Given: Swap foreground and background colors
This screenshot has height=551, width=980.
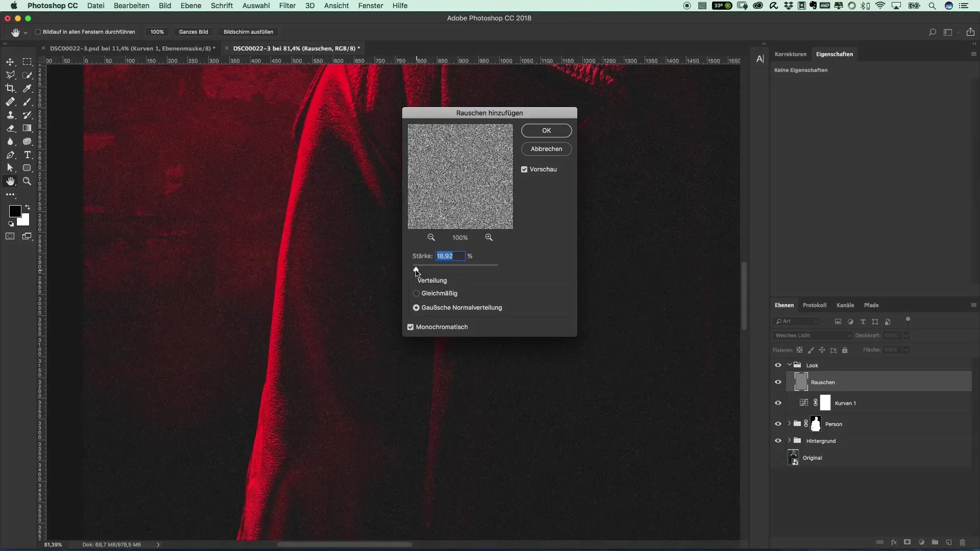Looking at the screenshot, I should pyautogui.click(x=28, y=207).
